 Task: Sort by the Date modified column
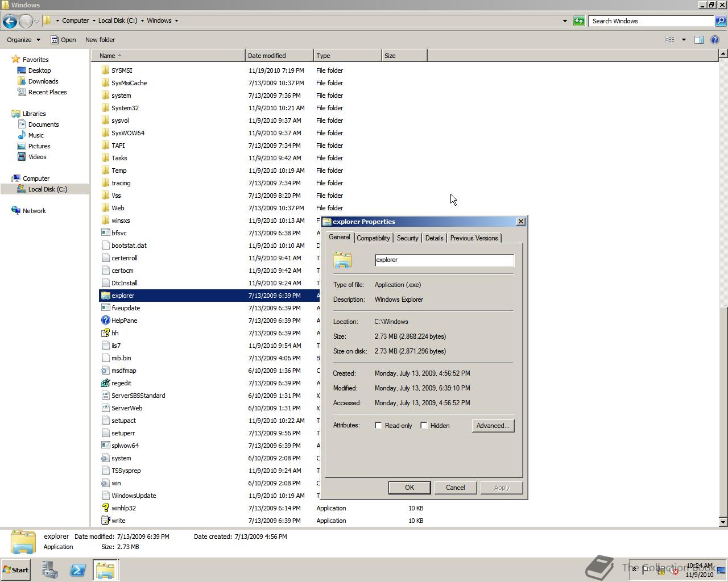(279, 56)
